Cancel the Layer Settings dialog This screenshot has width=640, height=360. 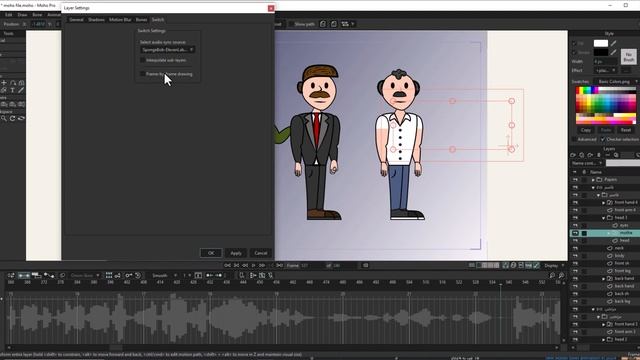pos(261,253)
